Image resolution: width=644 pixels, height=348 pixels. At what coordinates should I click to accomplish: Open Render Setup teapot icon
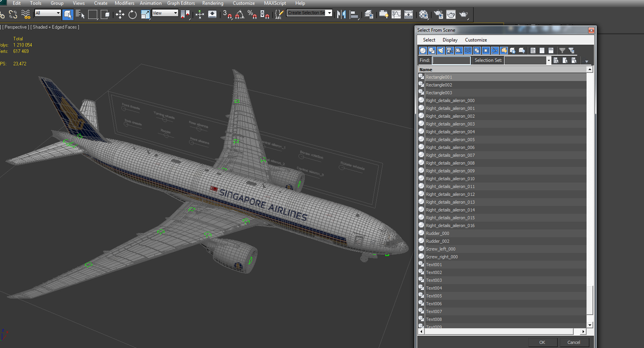438,14
